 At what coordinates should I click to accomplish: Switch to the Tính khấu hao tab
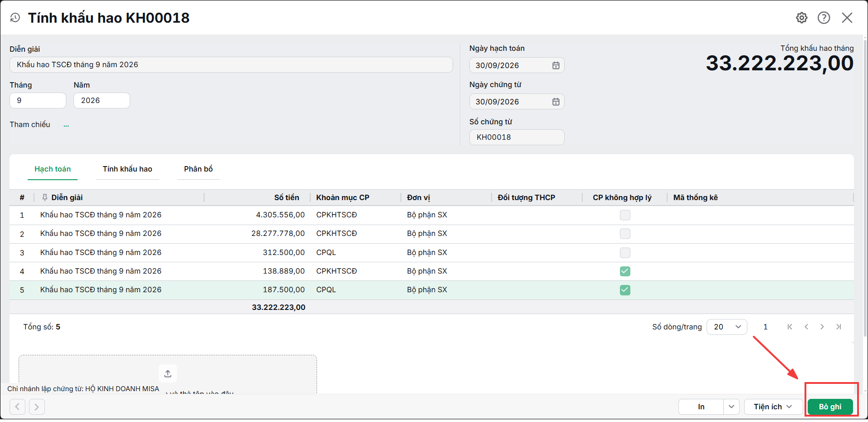[127, 169]
